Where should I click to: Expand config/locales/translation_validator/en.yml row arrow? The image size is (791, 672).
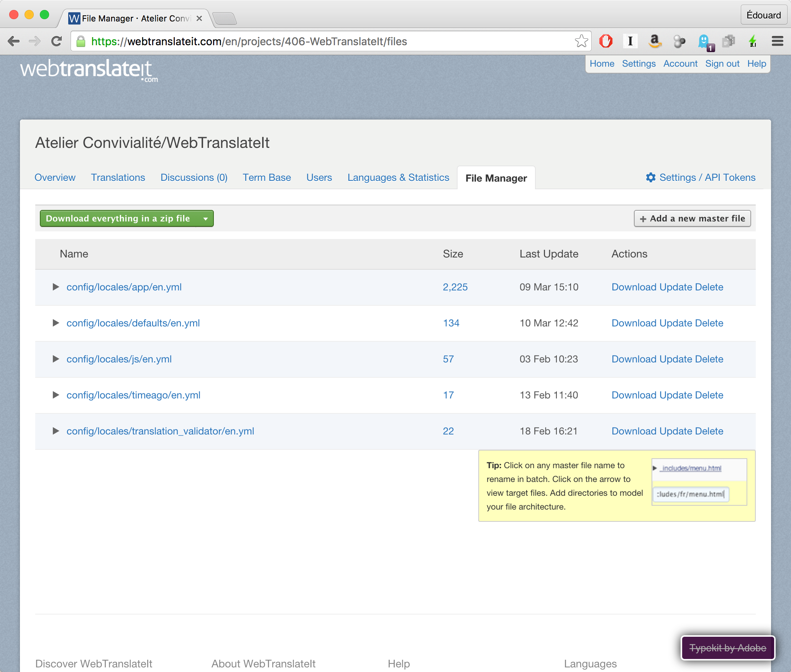[56, 431]
